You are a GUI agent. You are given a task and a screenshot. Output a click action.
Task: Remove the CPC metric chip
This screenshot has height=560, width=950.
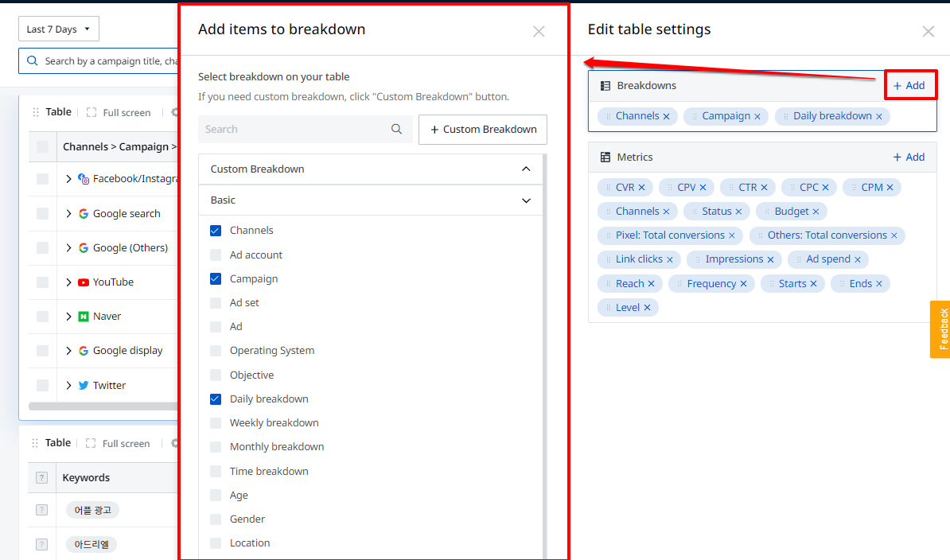point(826,188)
